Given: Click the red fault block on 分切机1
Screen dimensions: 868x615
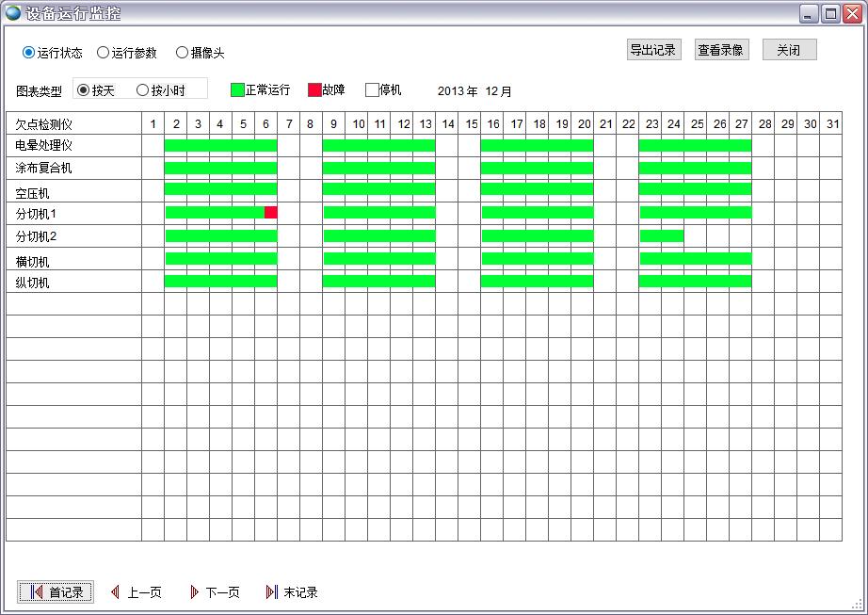Looking at the screenshot, I should (x=271, y=212).
